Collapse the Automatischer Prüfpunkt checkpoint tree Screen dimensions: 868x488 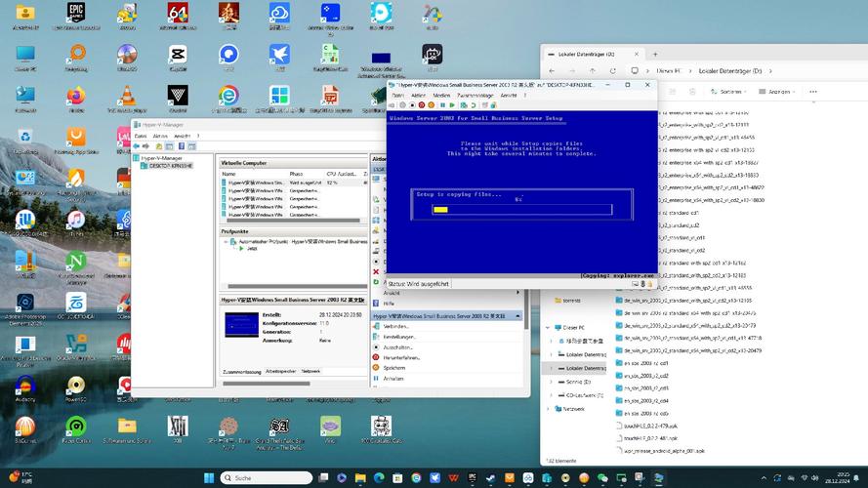pyautogui.click(x=227, y=240)
